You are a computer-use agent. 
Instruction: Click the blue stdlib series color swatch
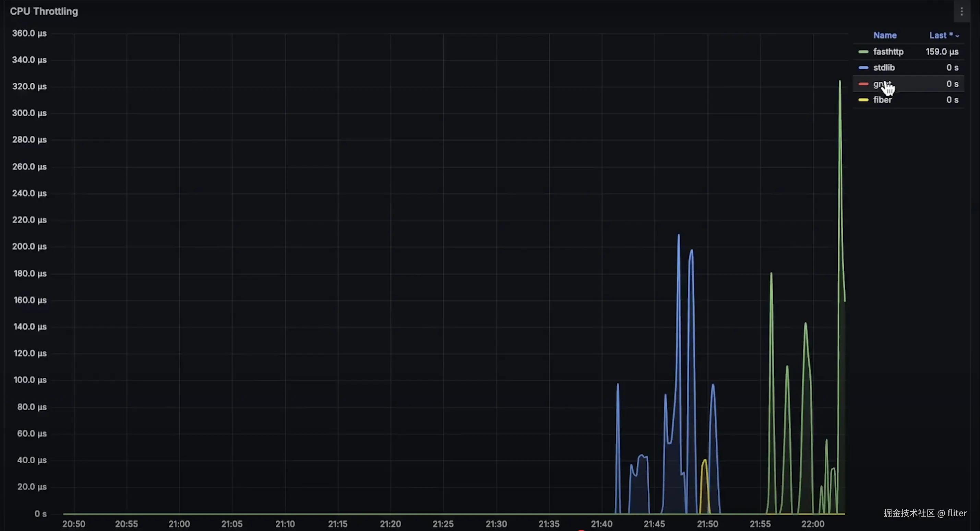click(863, 68)
